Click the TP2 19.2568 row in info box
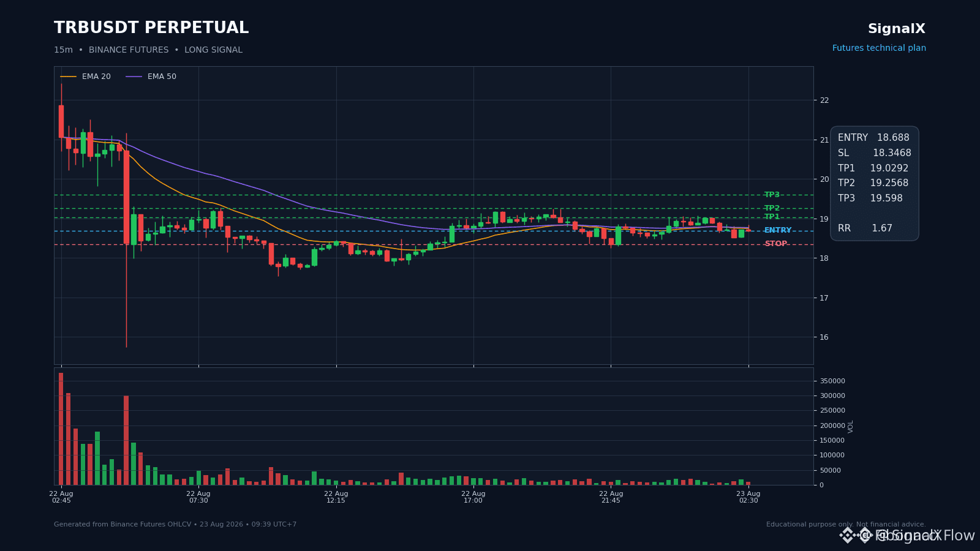 tap(873, 183)
